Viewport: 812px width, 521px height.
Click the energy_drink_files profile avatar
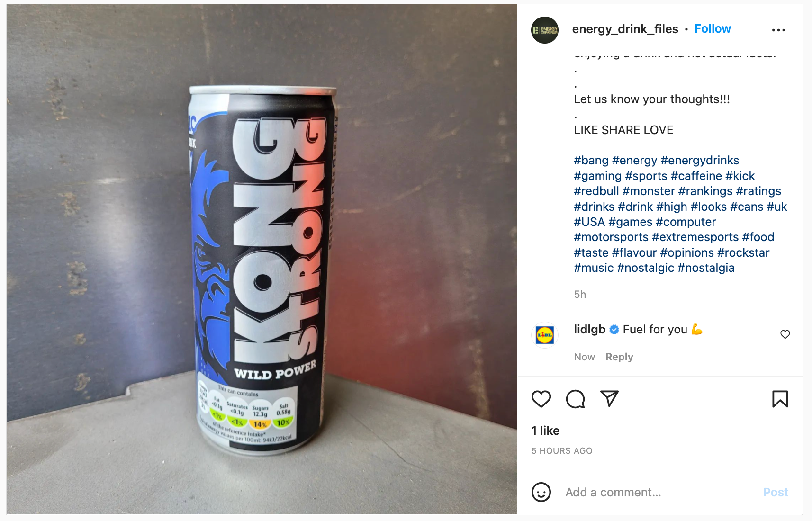545,30
